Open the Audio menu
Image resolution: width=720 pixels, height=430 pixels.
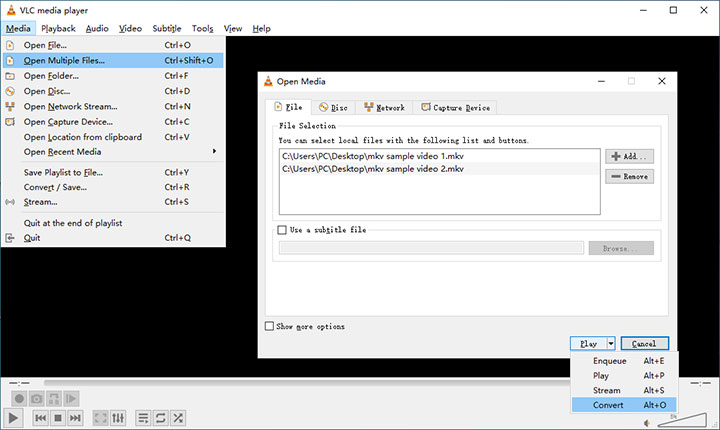tap(97, 28)
